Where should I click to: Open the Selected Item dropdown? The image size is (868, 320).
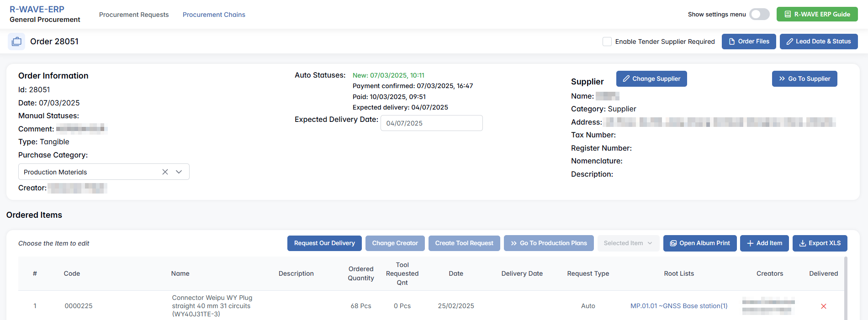tap(627, 243)
